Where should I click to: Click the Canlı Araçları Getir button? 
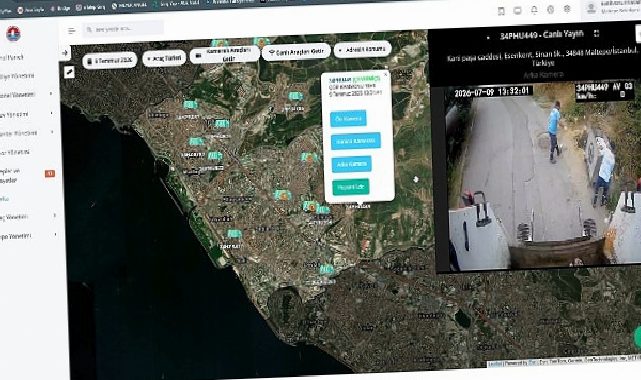tap(296, 52)
